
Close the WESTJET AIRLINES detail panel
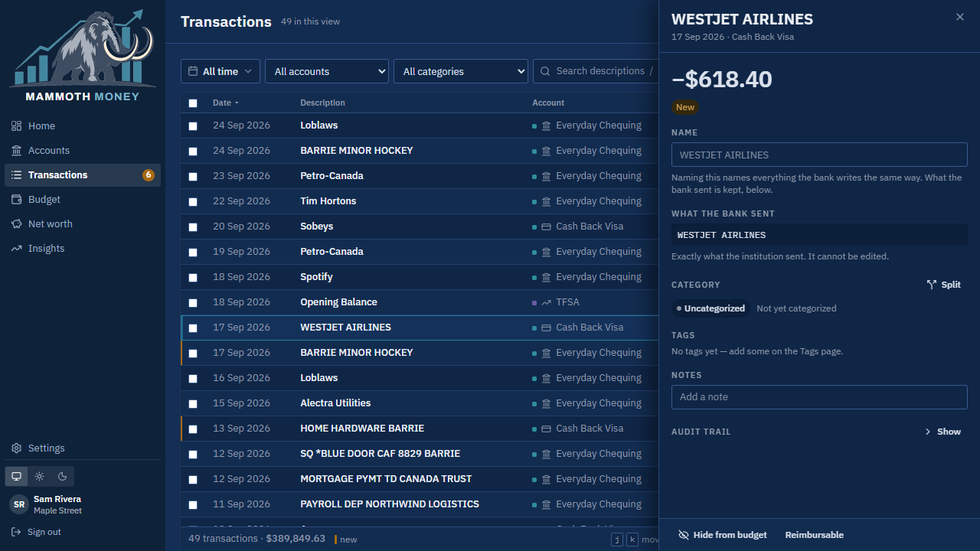pos(960,17)
